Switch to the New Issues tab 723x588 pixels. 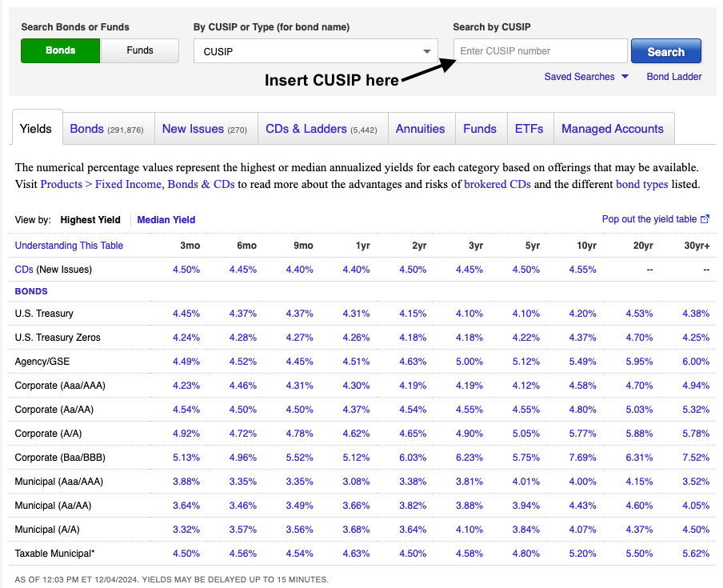point(204,129)
